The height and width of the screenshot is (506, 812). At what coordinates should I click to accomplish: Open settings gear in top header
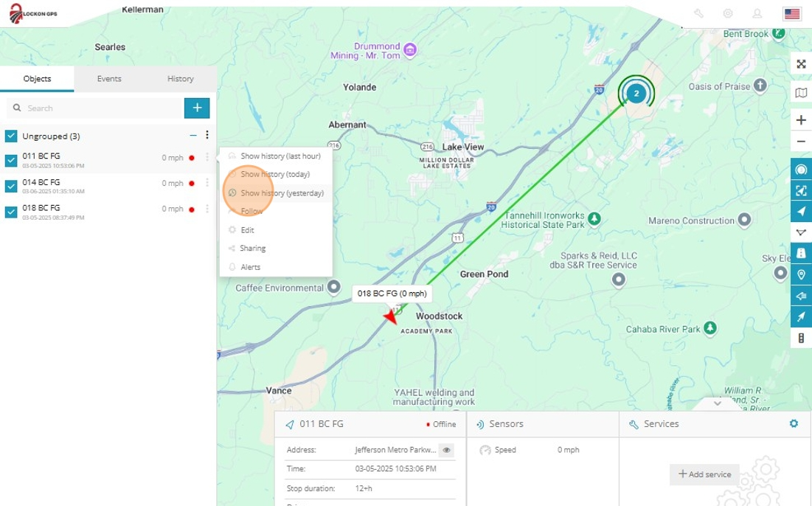(x=728, y=14)
